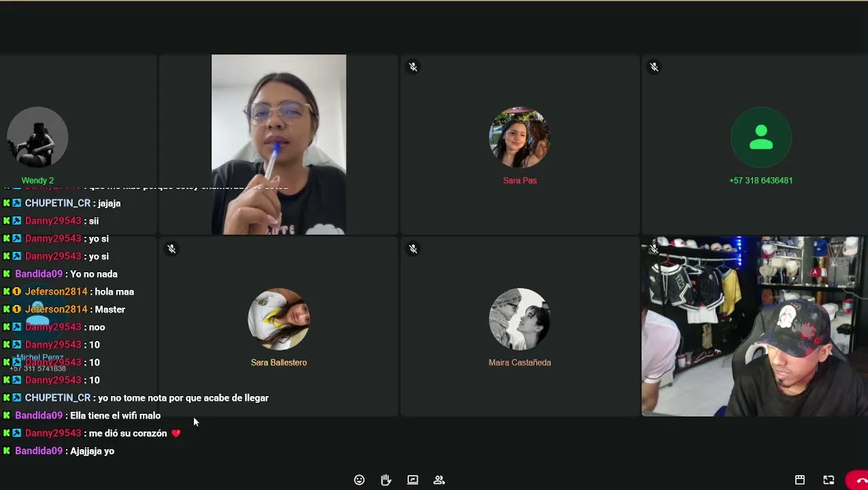Viewport: 868px width, 490px height.
Task: Click muted mic icon on Sara Pas tile
Action: pos(413,67)
